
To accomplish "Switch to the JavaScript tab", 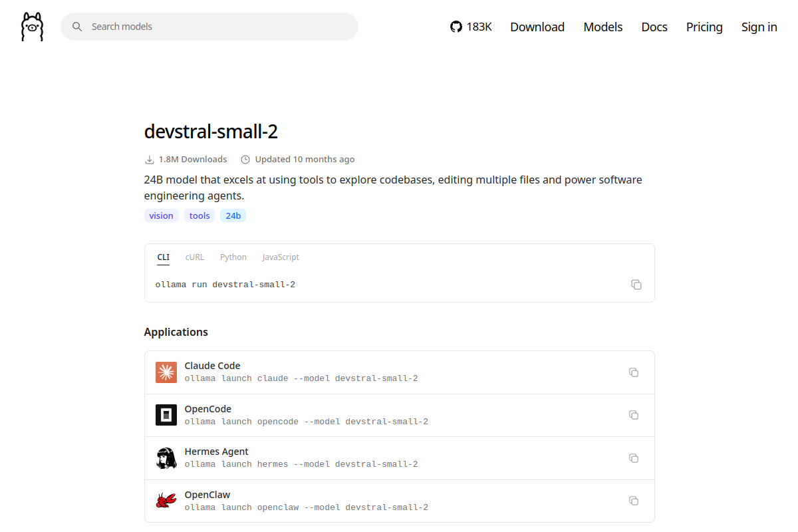I will 281,257.
